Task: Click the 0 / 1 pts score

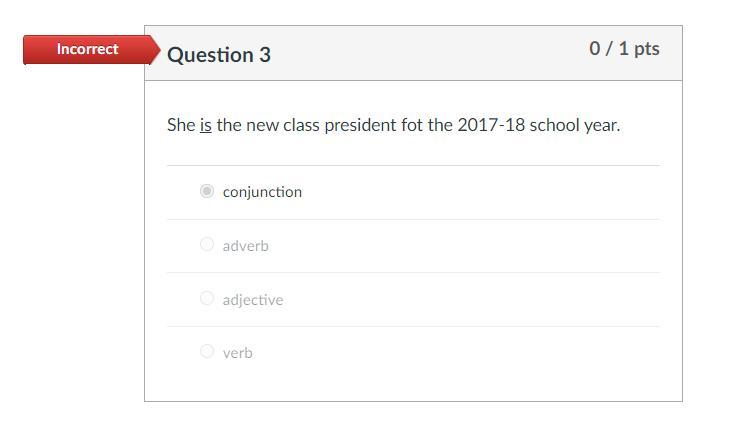Action: tap(624, 48)
